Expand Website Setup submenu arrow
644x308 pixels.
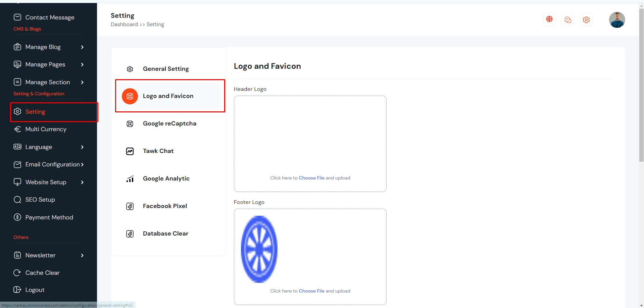[82, 183]
